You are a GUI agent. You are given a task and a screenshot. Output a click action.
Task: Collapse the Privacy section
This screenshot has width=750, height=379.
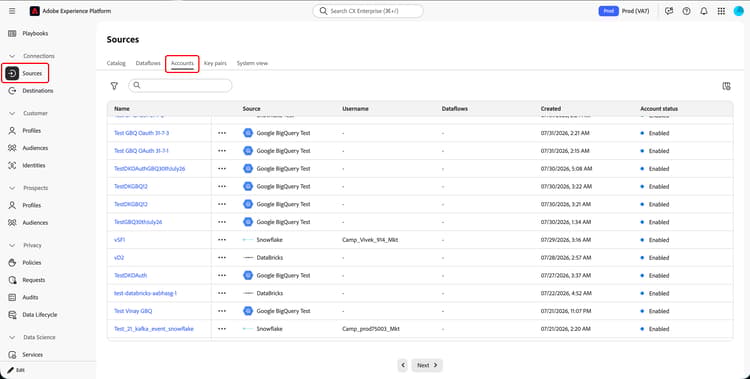[x=12, y=245]
